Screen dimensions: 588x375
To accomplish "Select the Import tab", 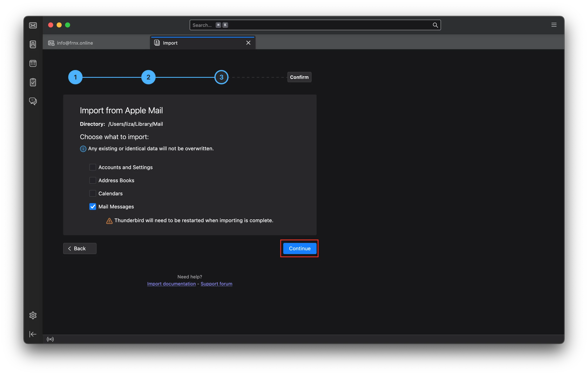I will click(203, 43).
